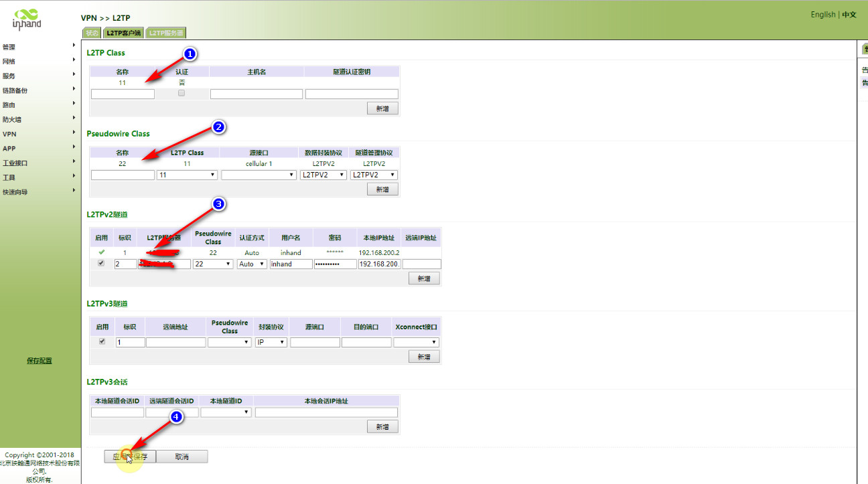
Task: Click the InHand logo
Action: (x=27, y=19)
